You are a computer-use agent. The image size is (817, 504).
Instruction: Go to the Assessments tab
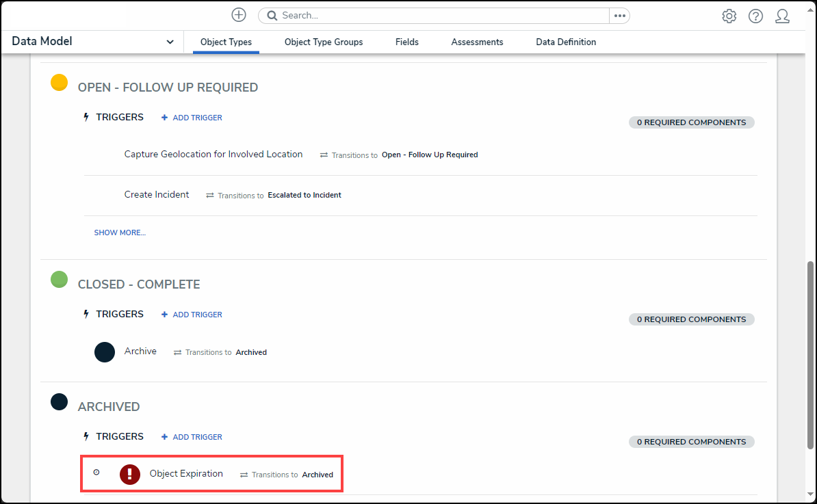477,42
